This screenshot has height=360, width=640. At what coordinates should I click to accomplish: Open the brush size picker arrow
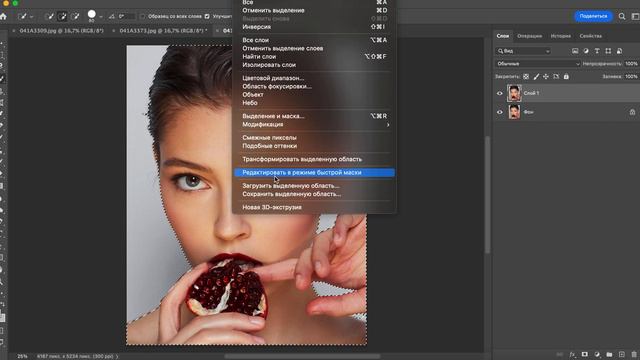(101, 17)
